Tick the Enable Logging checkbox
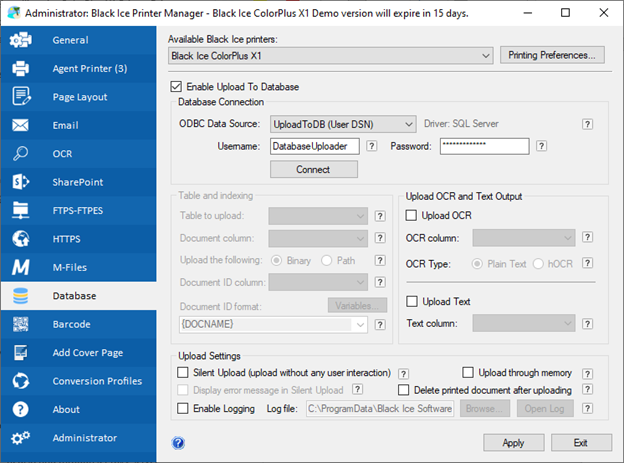 pyautogui.click(x=183, y=408)
